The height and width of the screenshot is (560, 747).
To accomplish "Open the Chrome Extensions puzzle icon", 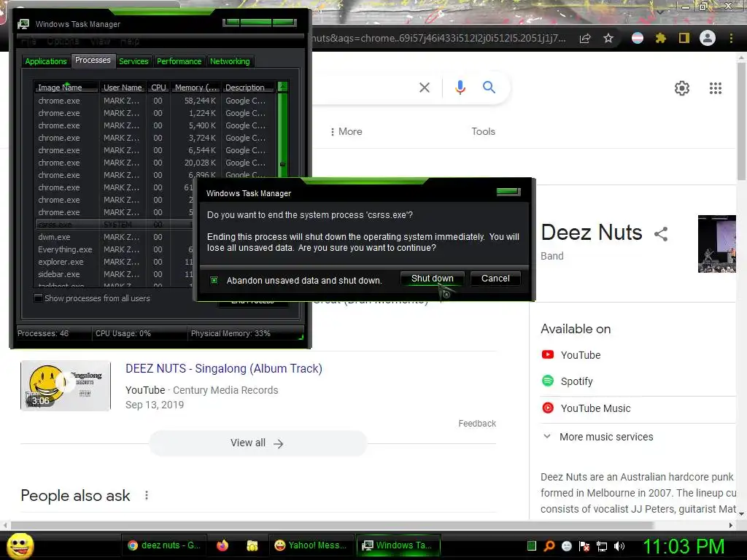I will tap(660, 38).
